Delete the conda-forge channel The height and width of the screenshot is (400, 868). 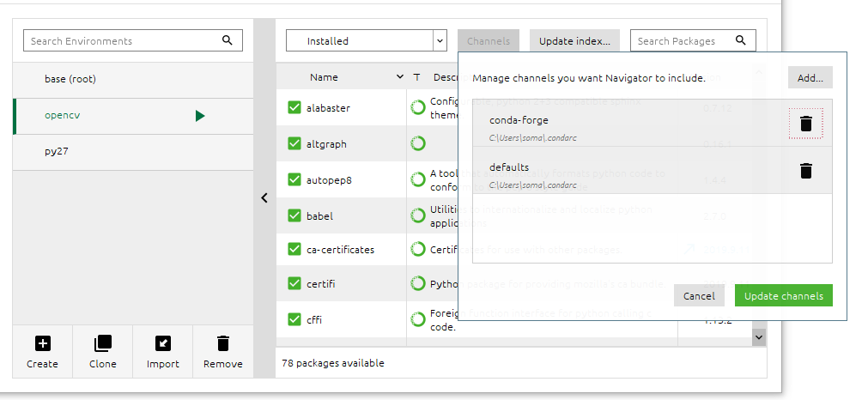805,124
